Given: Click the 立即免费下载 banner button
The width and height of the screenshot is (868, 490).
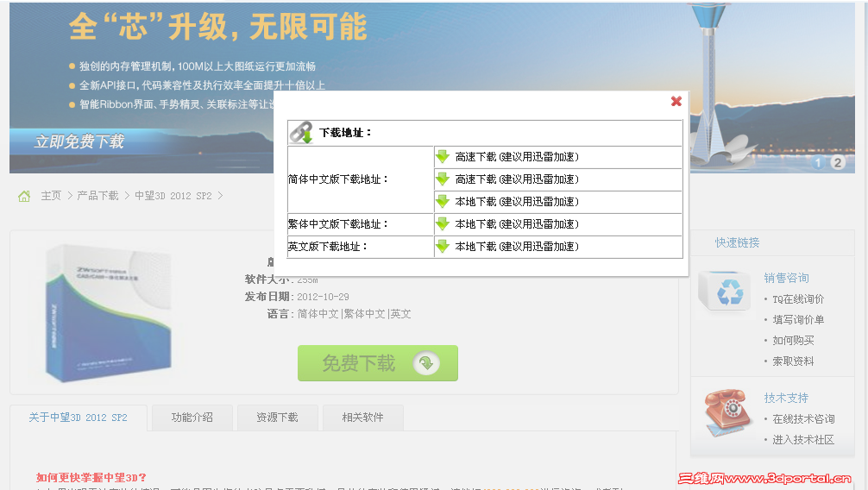Looking at the screenshot, I should [x=79, y=141].
